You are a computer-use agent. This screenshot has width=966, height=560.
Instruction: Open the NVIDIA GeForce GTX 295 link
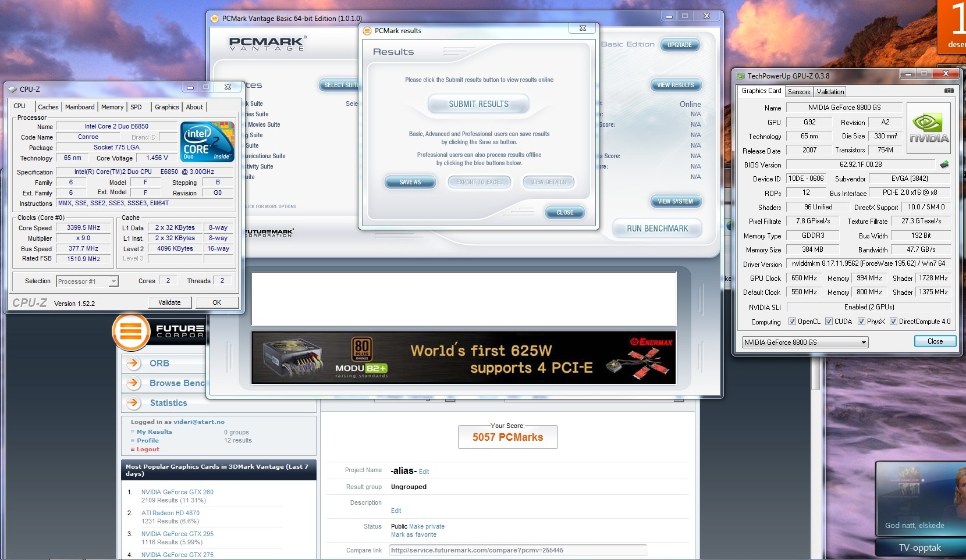pyautogui.click(x=177, y=534)
